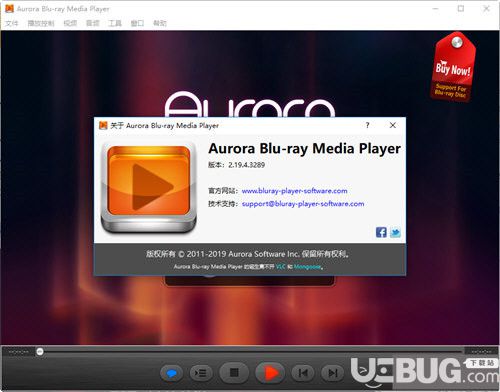Screen dimensions: 500x392
Task: Click the version text 2.19.4.3289
Action: (246, 165)
